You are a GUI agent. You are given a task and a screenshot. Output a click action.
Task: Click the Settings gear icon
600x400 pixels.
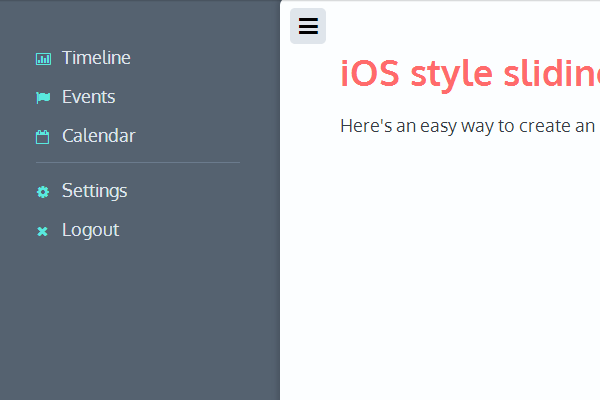click(x=43, y=192)
